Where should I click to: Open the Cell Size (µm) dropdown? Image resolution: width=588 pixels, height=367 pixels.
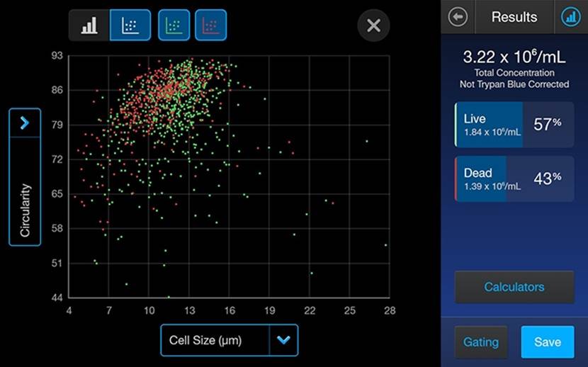215,340
